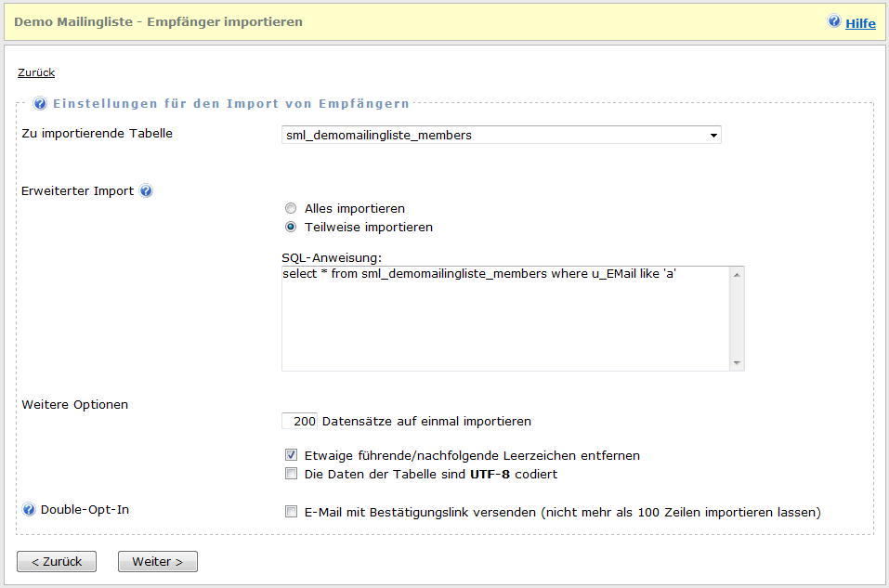Click the Hilfe link at top right
This screenshot has height=588, width=889.
tap(860, 23)
